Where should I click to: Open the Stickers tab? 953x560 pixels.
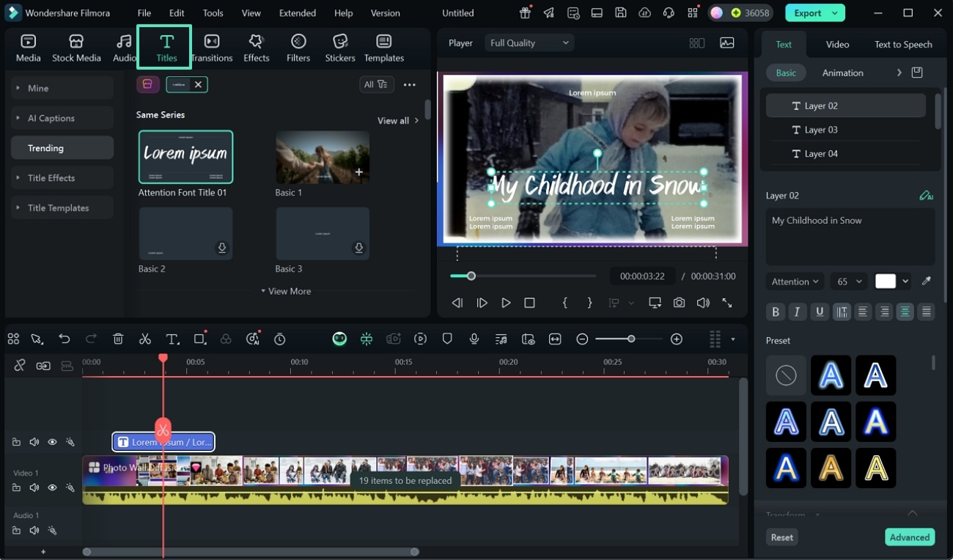coord(340,48)
